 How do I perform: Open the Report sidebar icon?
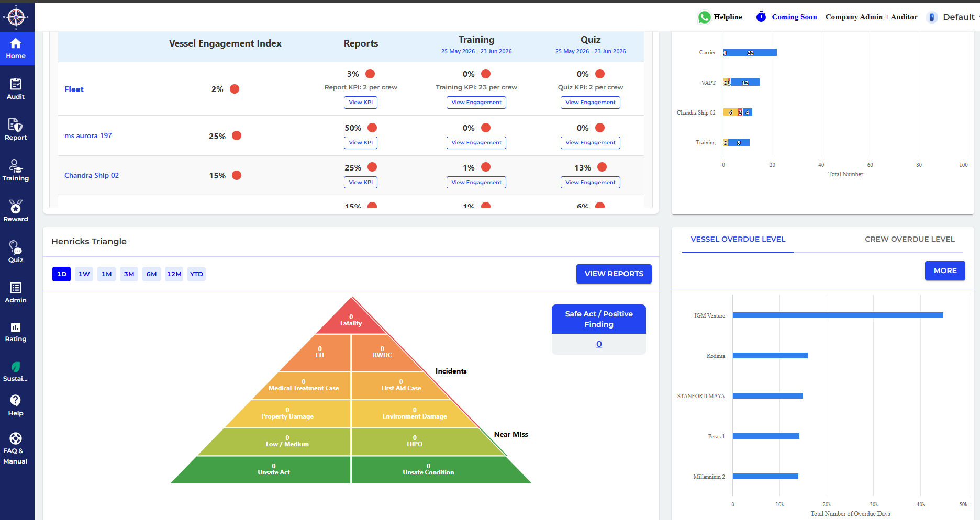tap(16, 125)
